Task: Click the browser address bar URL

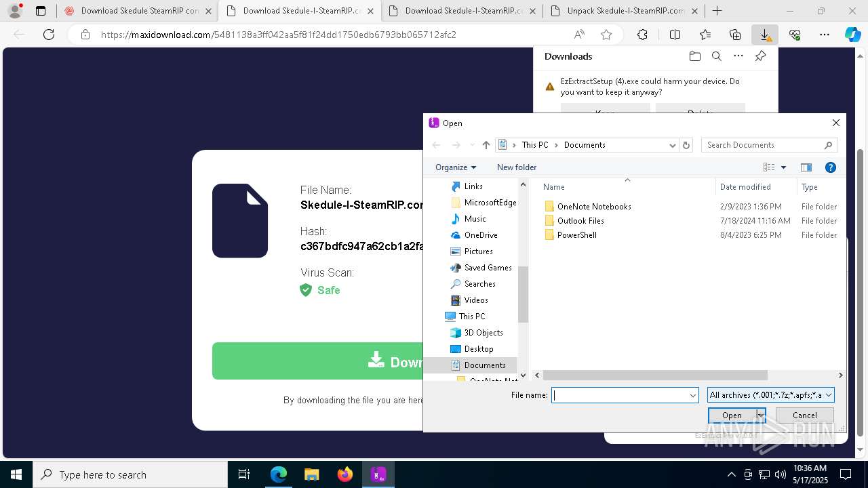Action: (x=278, y=35)
